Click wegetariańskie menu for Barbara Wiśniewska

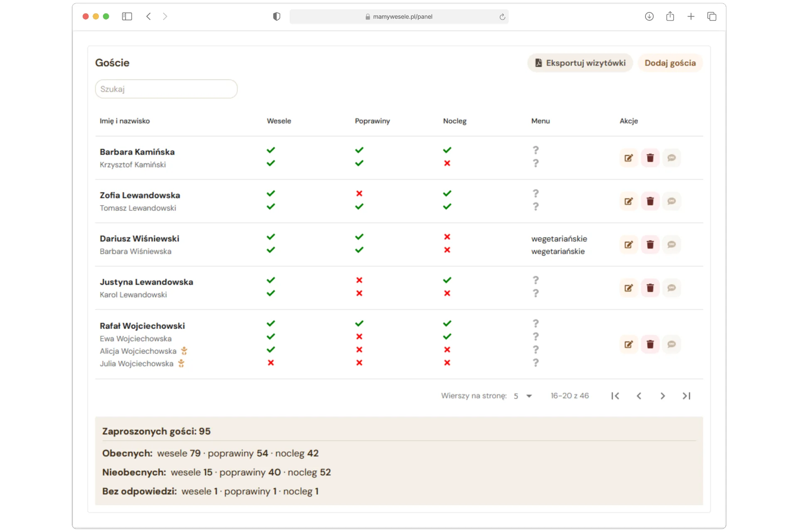[x=558, y=251]
